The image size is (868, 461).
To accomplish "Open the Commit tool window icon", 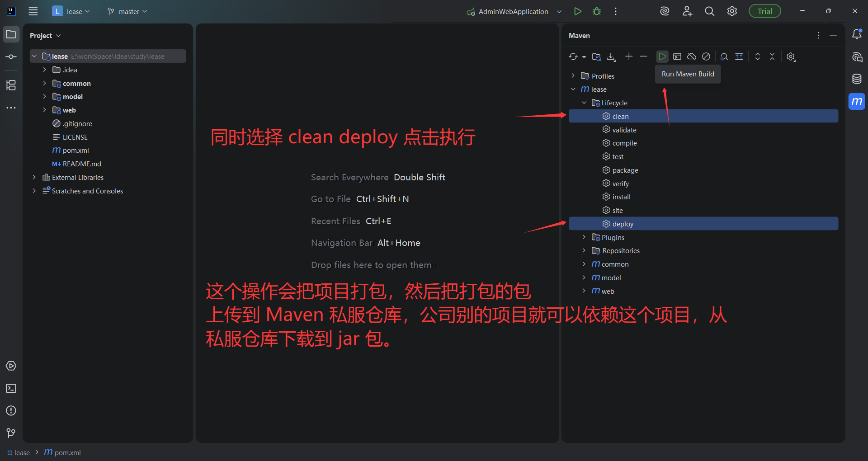I will (x=11, y=56).
